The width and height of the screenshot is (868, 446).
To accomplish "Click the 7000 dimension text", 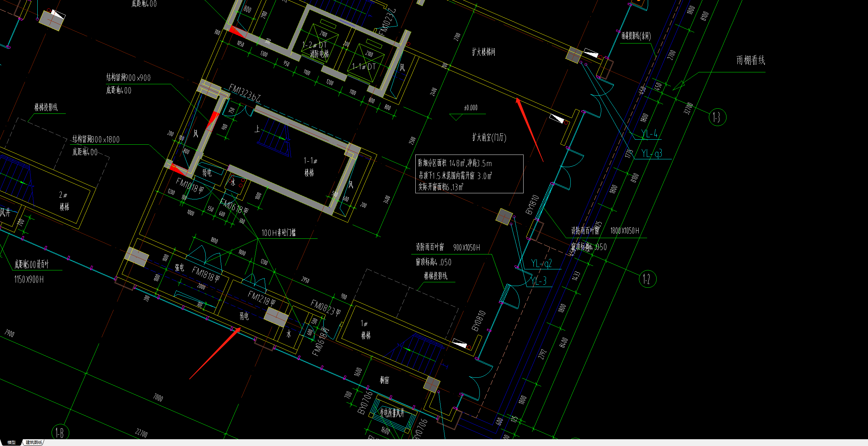I will (x=158, y=397).
